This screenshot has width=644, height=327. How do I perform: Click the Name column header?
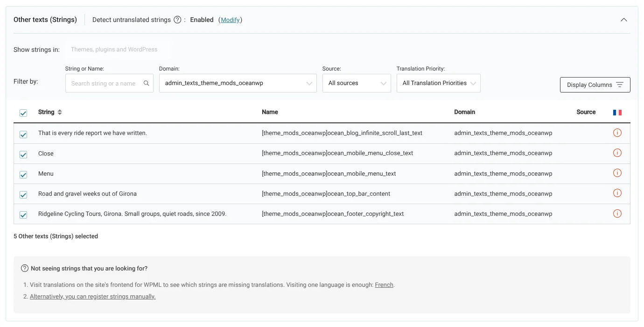click(x=270, y=112)
